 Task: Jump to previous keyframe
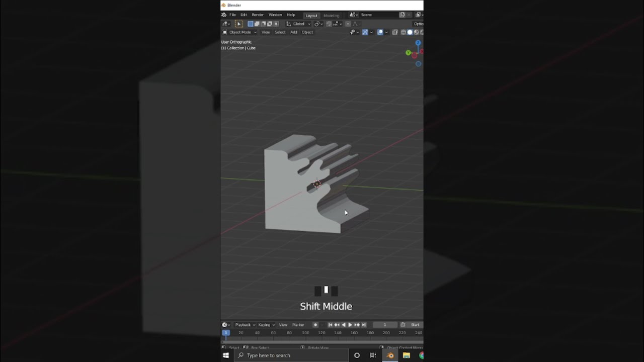tap(337, 325)
